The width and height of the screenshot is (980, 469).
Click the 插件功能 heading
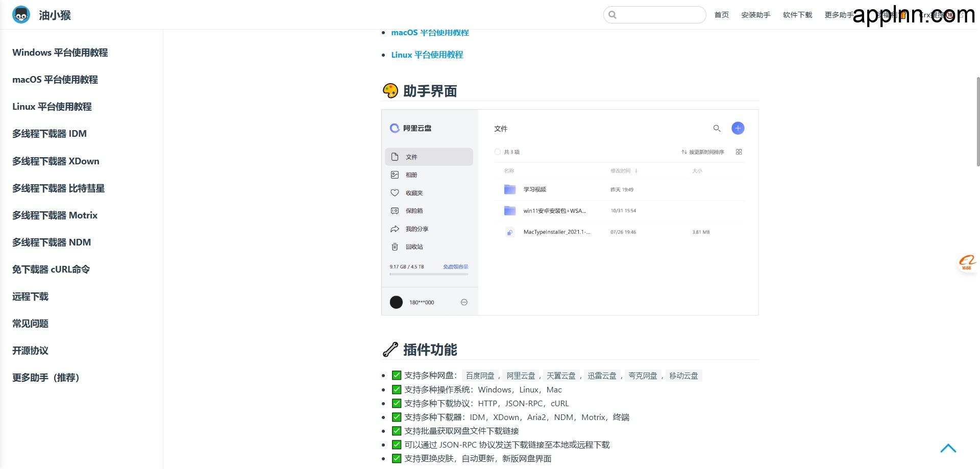(x=430, y=350)
